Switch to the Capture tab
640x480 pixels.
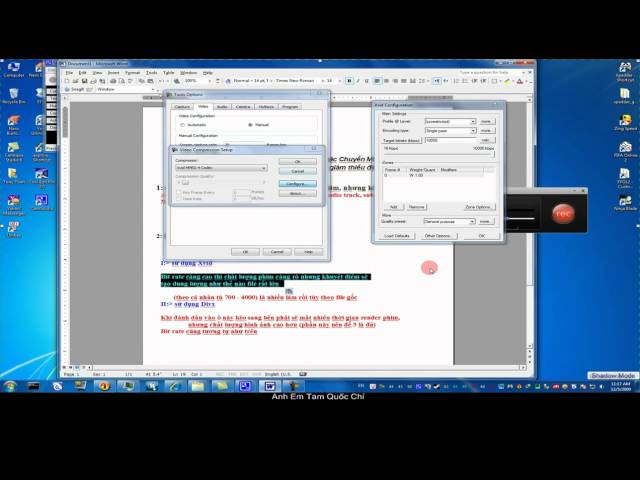(182, 107)
